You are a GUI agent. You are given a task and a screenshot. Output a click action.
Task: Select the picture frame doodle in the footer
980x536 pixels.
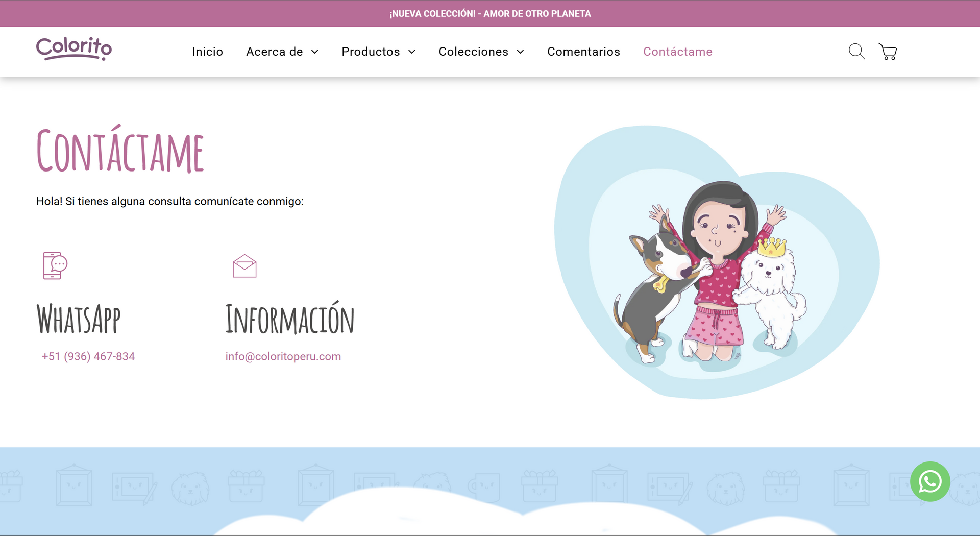[73, 485]
